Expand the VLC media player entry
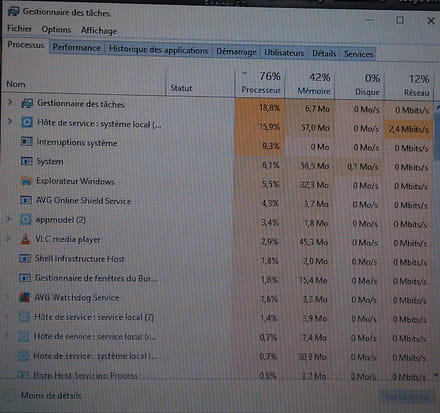The width and height of the screenshot is (440, 413). [x=8, y=238]
